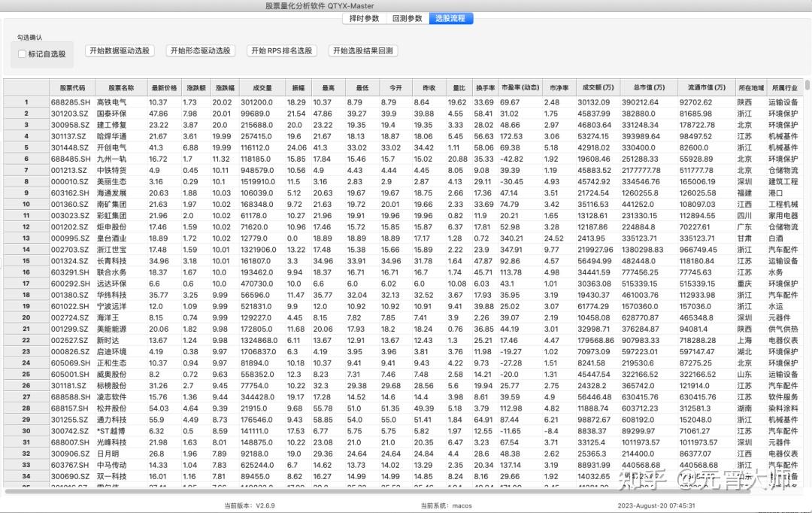The image size is (812, 513).
Task: Select the 选股流程 tab
Action: click(450, 18)
